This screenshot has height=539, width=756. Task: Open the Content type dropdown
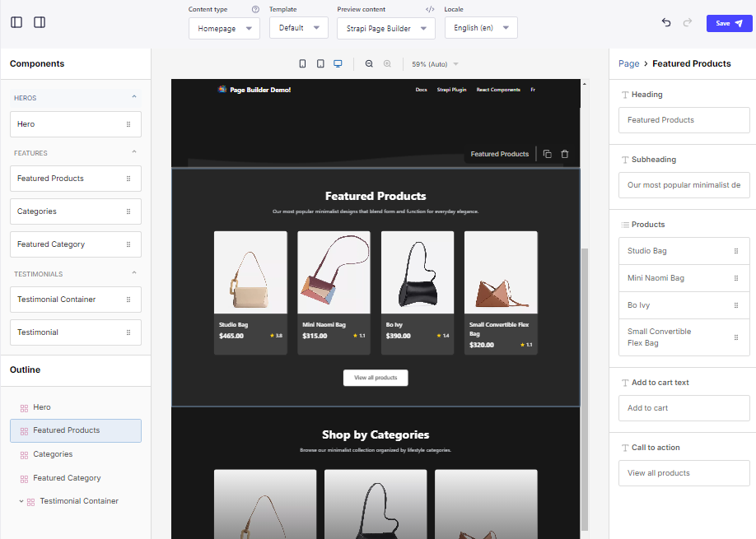pyautogui.click(x=224, y=28)
